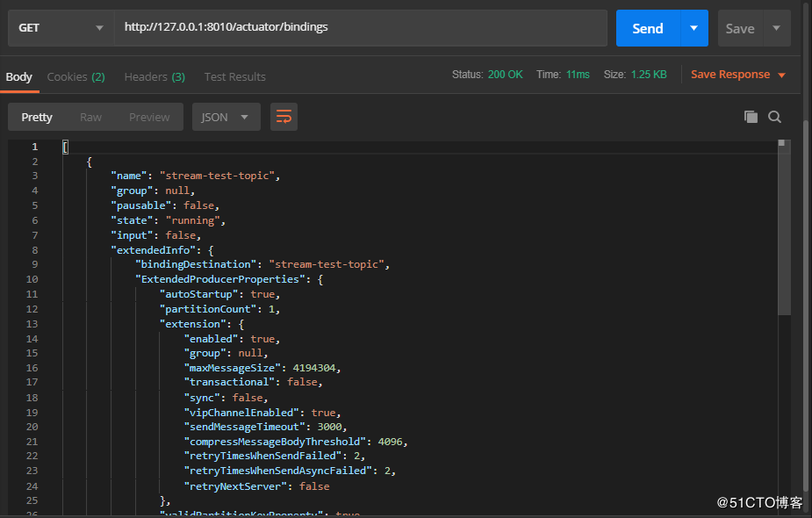Open the Save options arrow
Viewport: 812px width, 518px height.
click(776, 28)
